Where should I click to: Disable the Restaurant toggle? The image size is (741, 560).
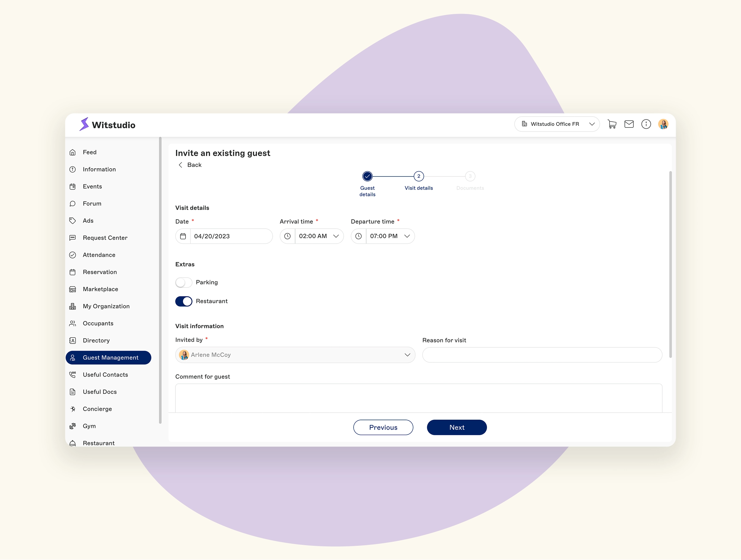coord(183,301)
